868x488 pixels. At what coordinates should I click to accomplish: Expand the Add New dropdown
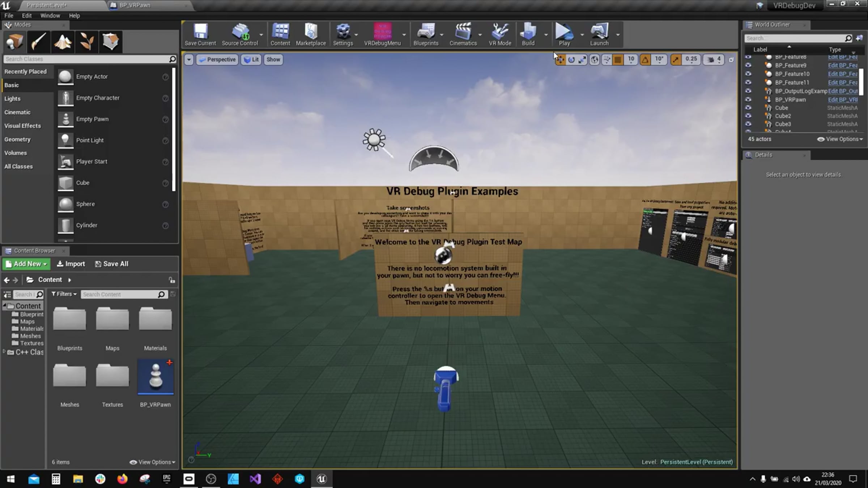tap(27, 264)
